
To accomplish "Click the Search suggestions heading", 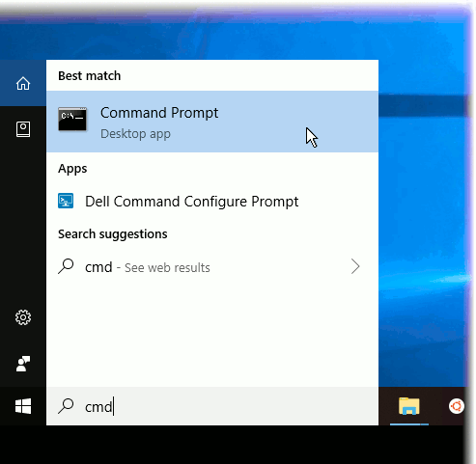I will (113, 234).
